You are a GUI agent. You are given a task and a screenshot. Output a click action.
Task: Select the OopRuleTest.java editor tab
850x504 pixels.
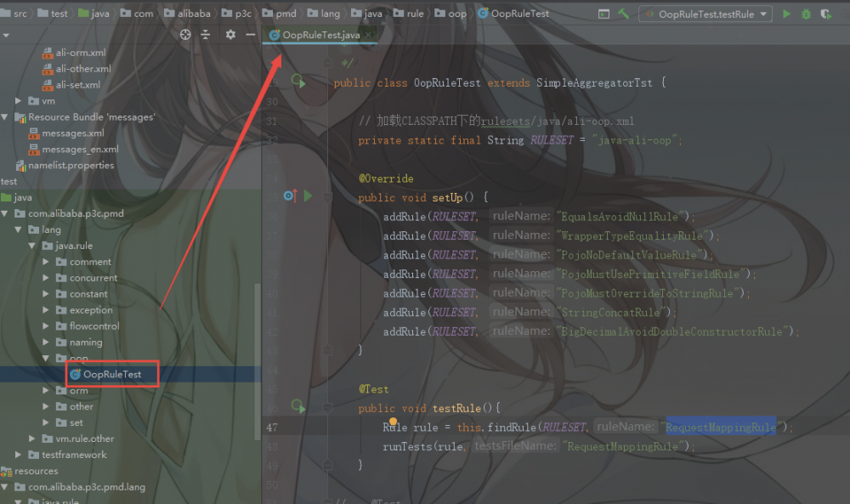click(x=320, y=35)
